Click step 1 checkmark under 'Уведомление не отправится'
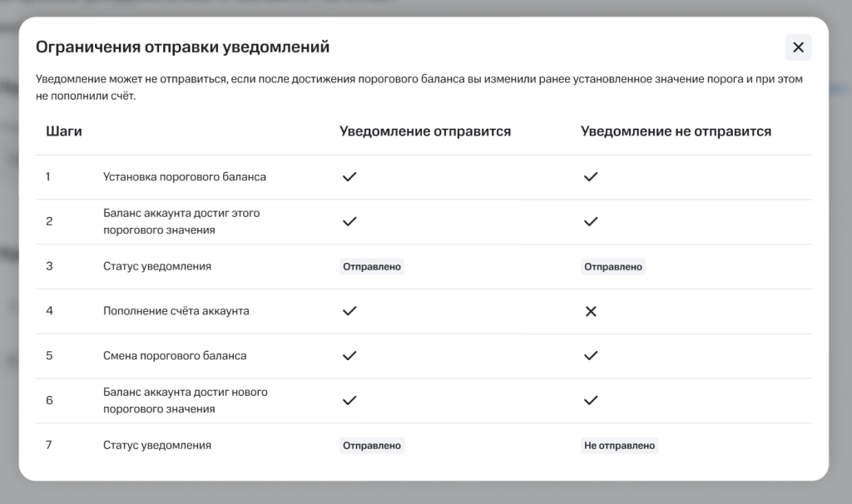852x504 pixels. click(x=591, y=176)
